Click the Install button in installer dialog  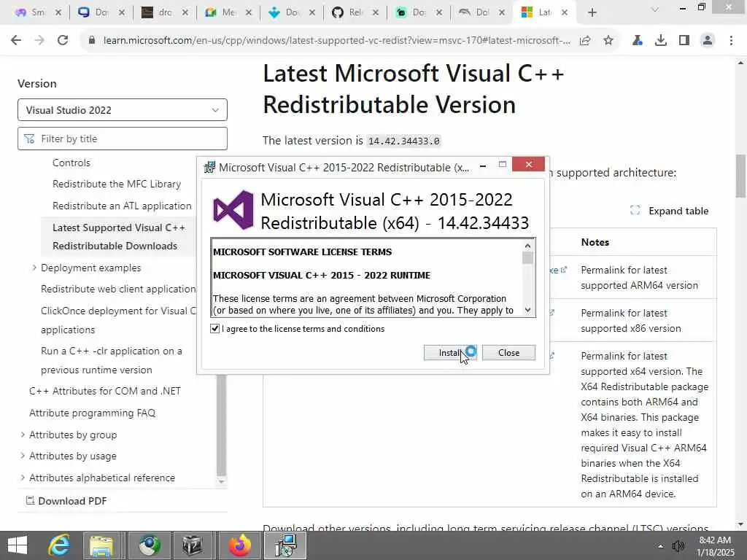(450, 353)
